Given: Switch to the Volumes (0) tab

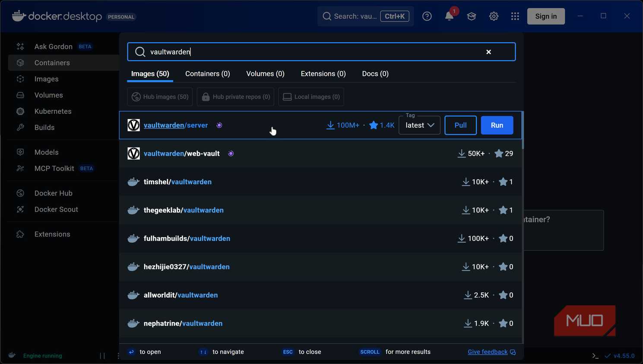Looking at the screenshot, I should (265, 74).
